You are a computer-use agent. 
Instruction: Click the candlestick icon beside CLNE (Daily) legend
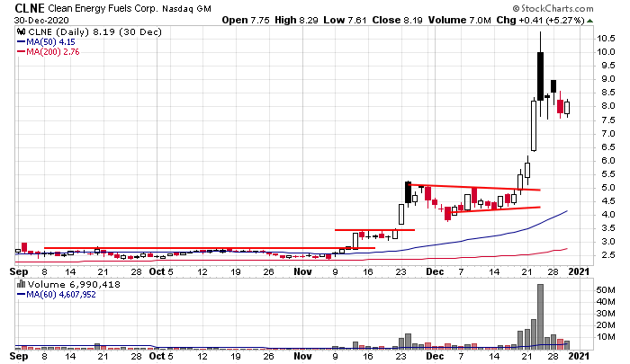click(x=21, y=31)
